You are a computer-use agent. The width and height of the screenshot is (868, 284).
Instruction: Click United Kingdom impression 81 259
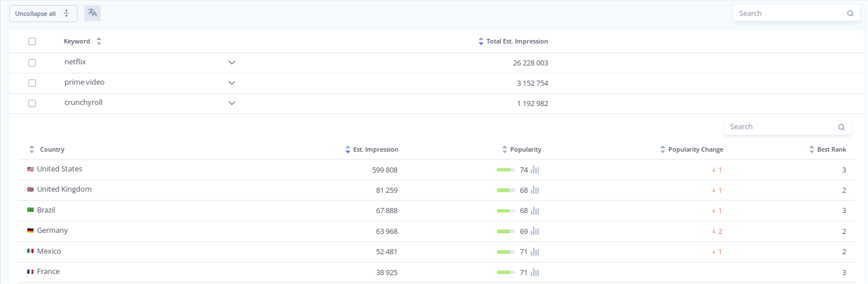(x=387, y=190)
